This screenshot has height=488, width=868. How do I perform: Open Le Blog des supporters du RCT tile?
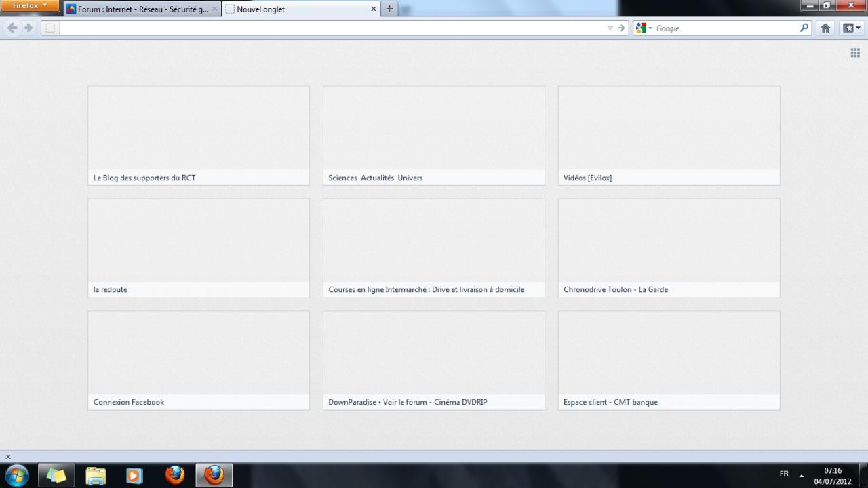point(199,136)
